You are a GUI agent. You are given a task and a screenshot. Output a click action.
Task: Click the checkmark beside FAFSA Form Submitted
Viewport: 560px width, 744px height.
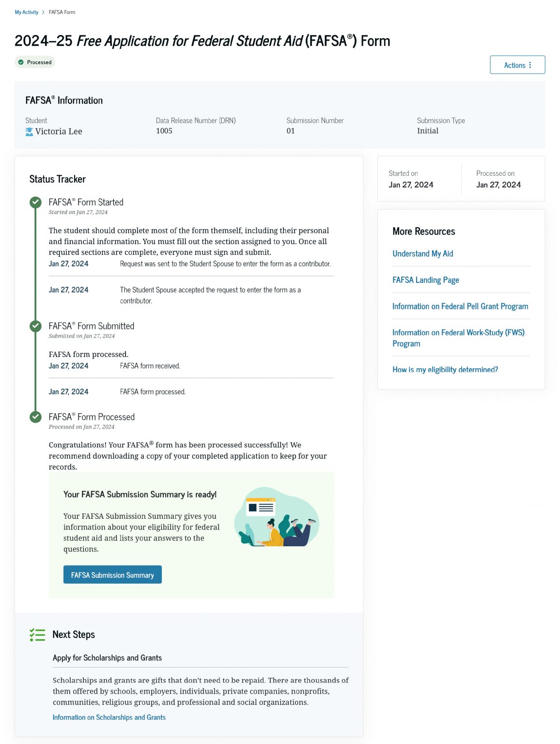(35, 326)
